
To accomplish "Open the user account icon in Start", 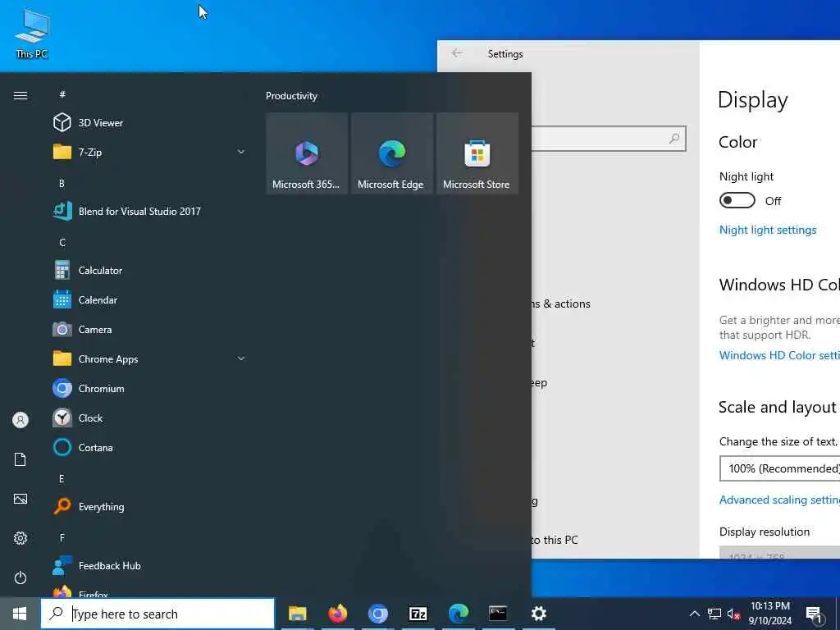I will (21, 420).
